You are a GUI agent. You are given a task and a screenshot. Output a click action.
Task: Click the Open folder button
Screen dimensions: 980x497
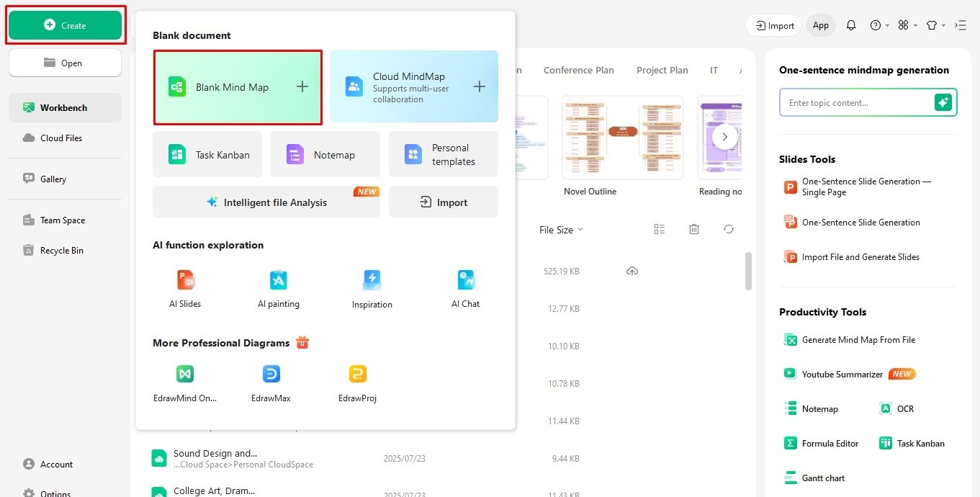(65, 63)
